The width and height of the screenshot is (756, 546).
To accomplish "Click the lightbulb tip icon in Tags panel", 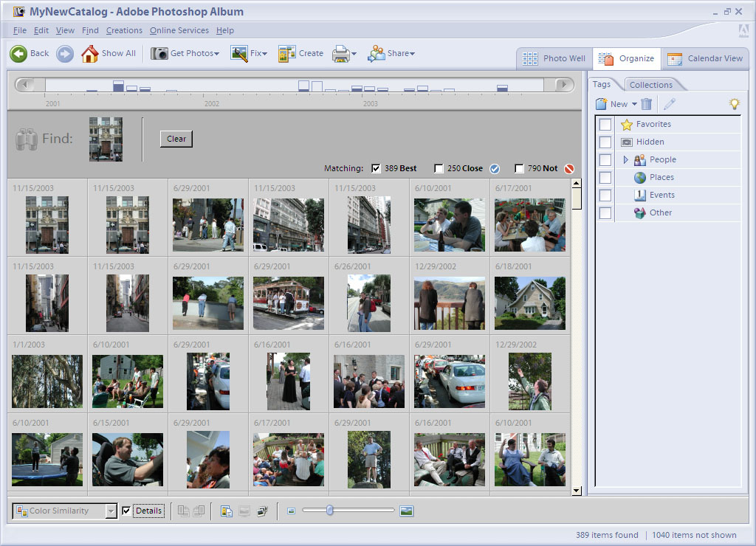I will click(x=734, y=104).
